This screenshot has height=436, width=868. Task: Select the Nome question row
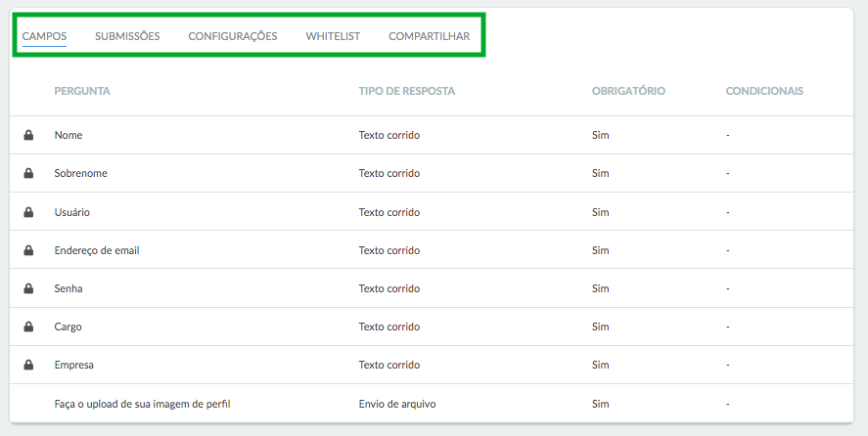432,135
